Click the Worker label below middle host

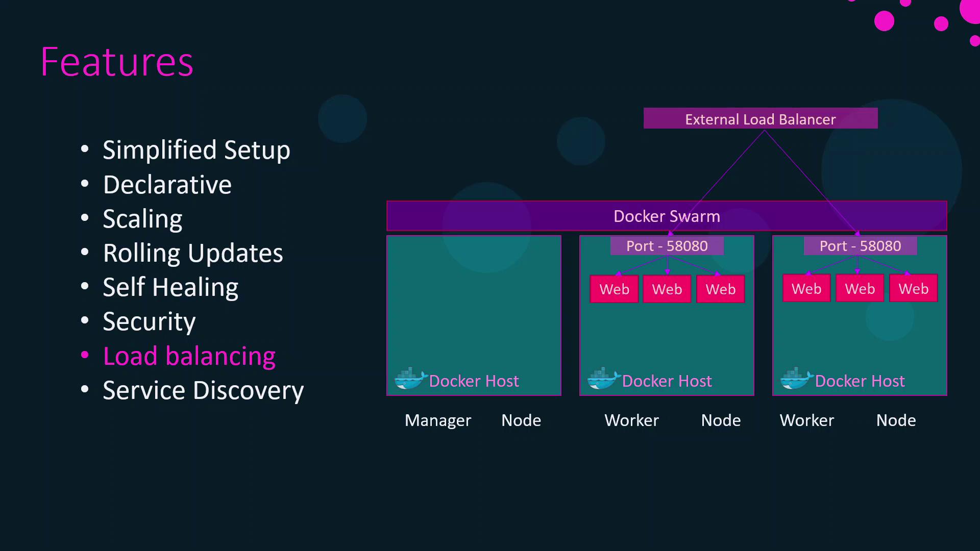tap(631, 420)
